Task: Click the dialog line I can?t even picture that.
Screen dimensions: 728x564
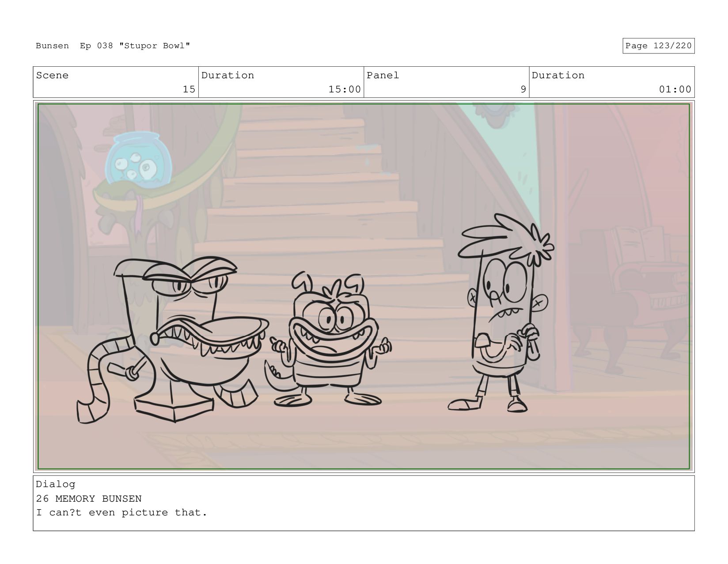Action: 121,513
